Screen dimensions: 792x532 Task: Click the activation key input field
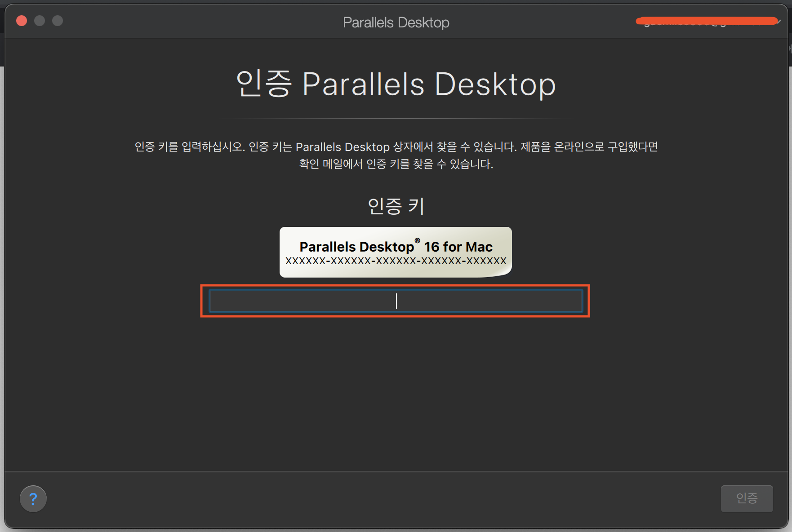point(396,301)
